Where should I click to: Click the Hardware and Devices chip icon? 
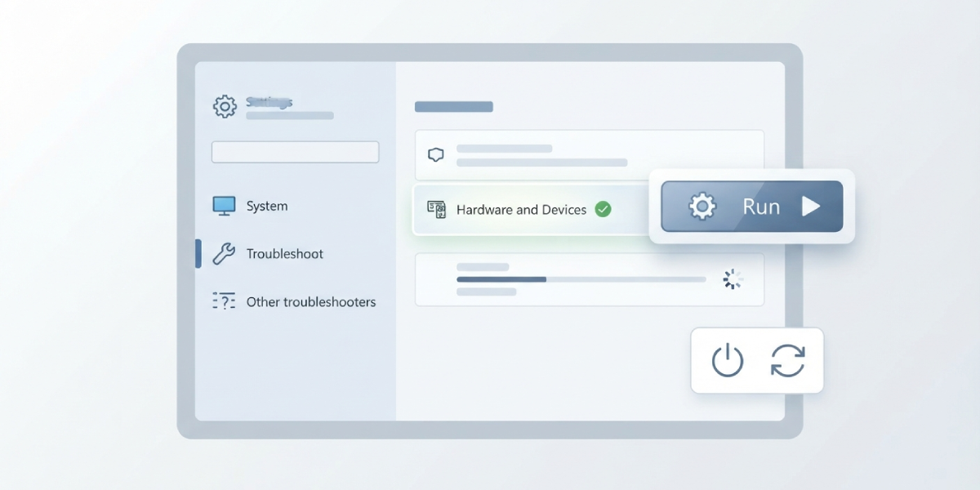[x=437, y=209]
